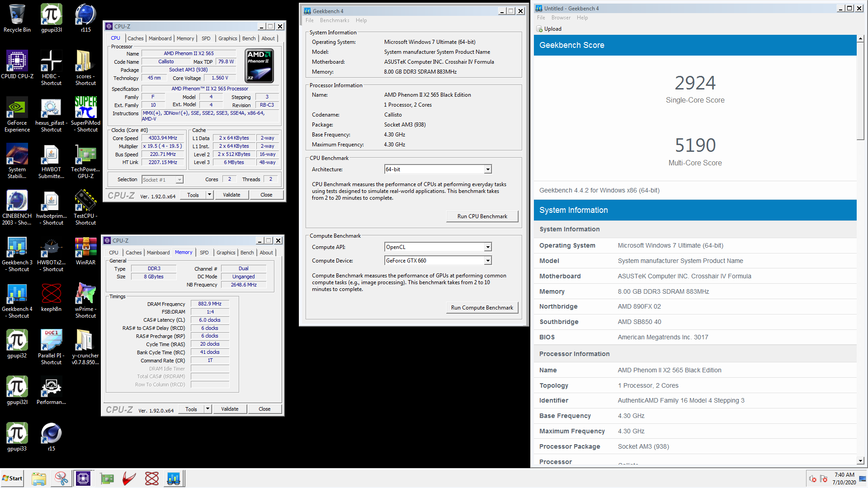Open wPrime shortcut icon

click(86, 300)
